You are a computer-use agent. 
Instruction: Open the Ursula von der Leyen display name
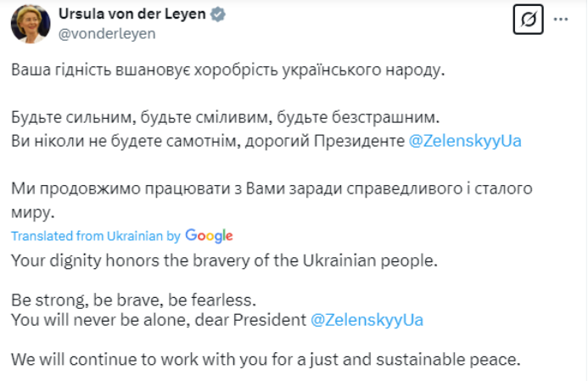(x=132, y=14)
